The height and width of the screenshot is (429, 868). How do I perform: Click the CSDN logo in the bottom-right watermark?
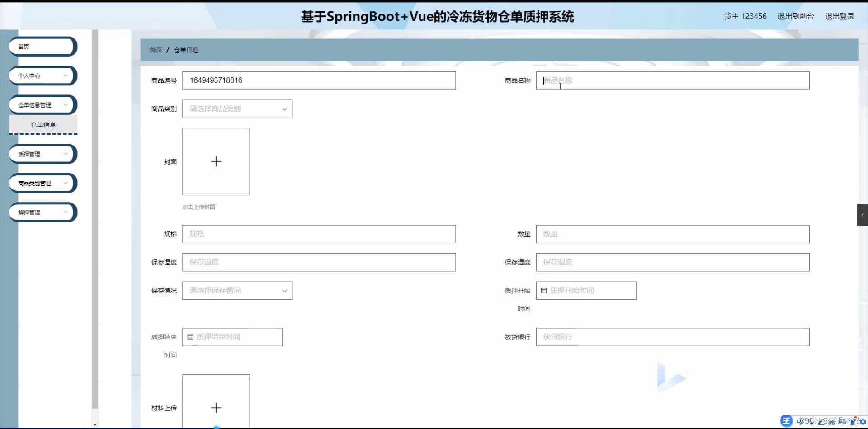point(787,421)
